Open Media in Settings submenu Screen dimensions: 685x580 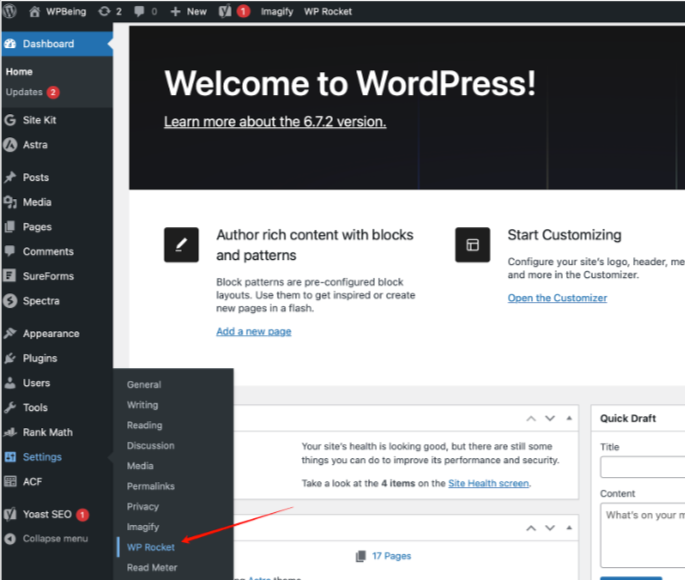tap(140, 466)
